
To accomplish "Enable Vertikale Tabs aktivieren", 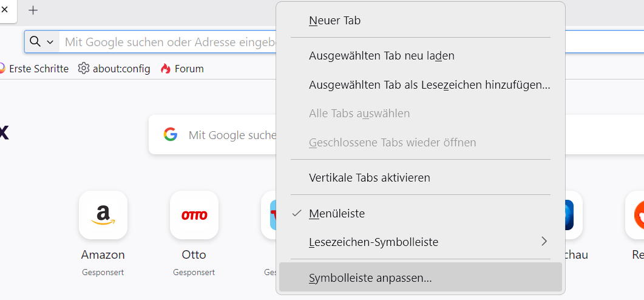I will (369, 178).
